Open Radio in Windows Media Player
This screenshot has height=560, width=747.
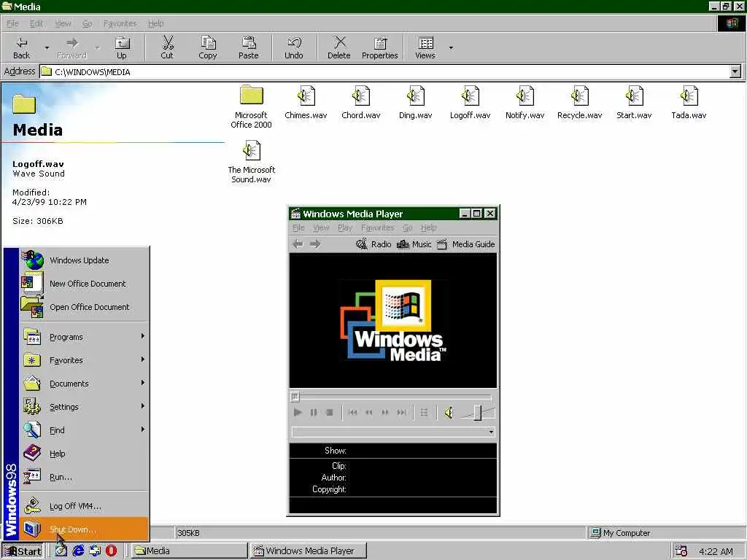pos(374,244)
